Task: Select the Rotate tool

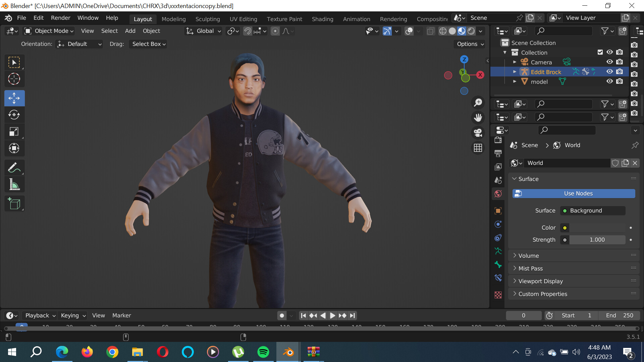Action: pyautogui.click(x=14, y=115)
